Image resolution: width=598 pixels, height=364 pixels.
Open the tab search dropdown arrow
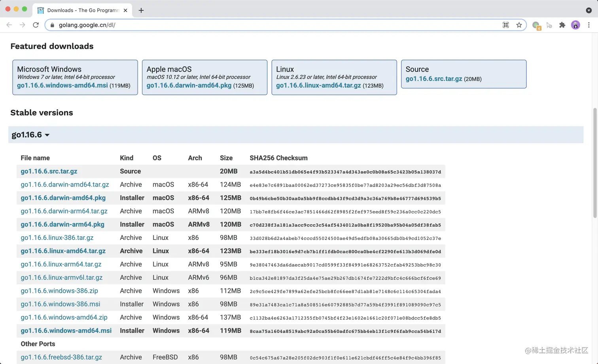click(589, 10)
